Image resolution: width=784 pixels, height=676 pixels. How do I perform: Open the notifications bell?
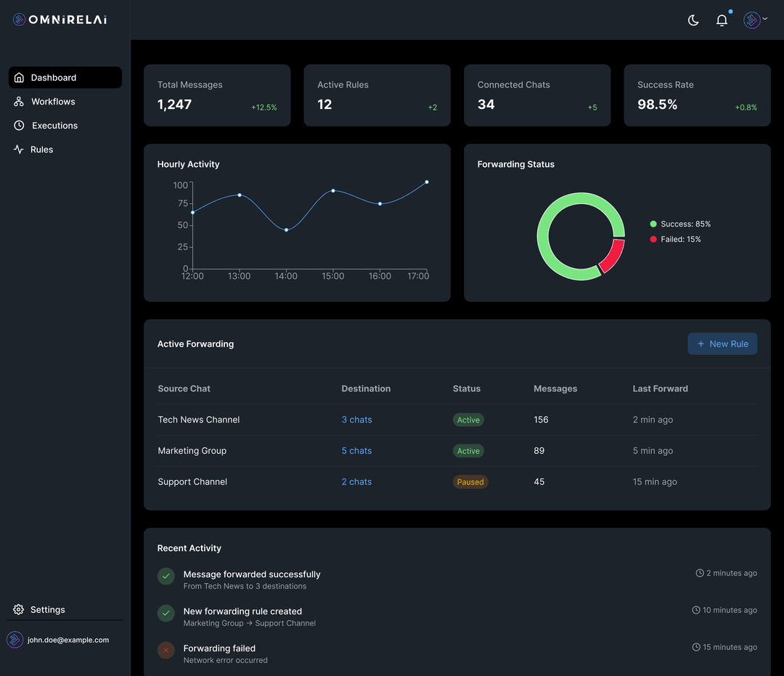tap(722, 20)
